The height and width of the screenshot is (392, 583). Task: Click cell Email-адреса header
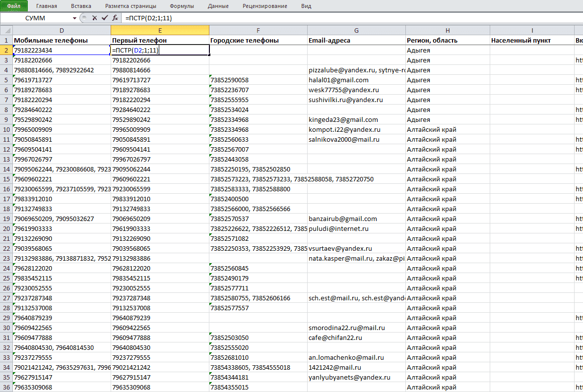(x=356, y=40)
